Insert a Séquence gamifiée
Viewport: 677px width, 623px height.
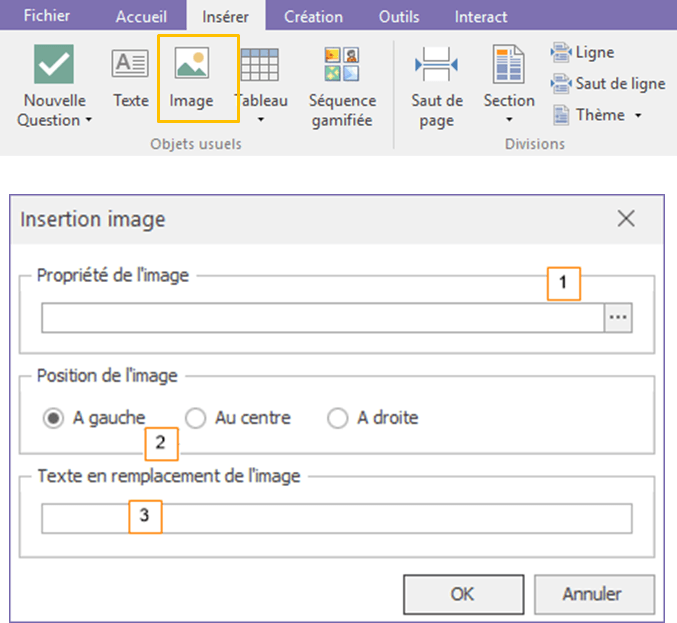(342, 87)
